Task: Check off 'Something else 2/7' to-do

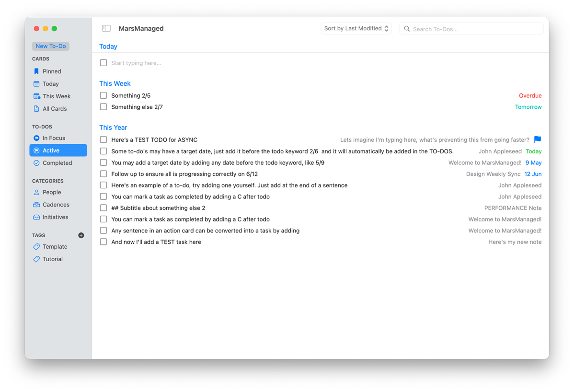Action: [103, 107]
